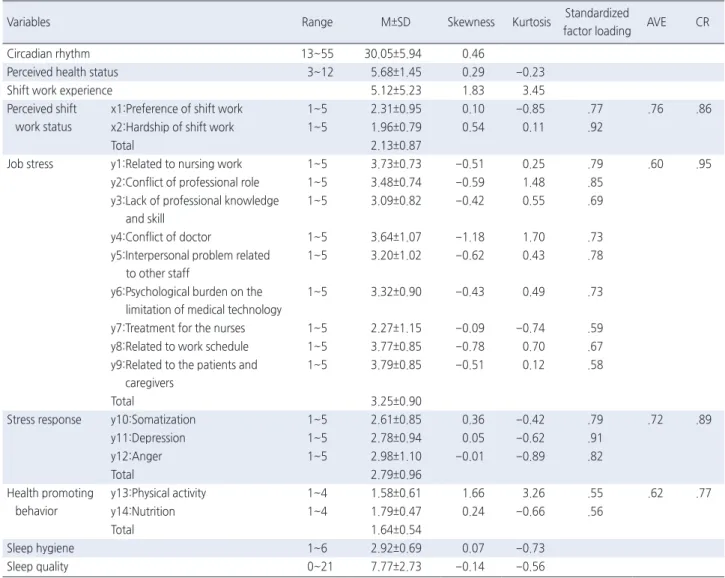Click the y2 kurtosis value '1.48'
The image size is (725, 578).
tap(534, 182)
